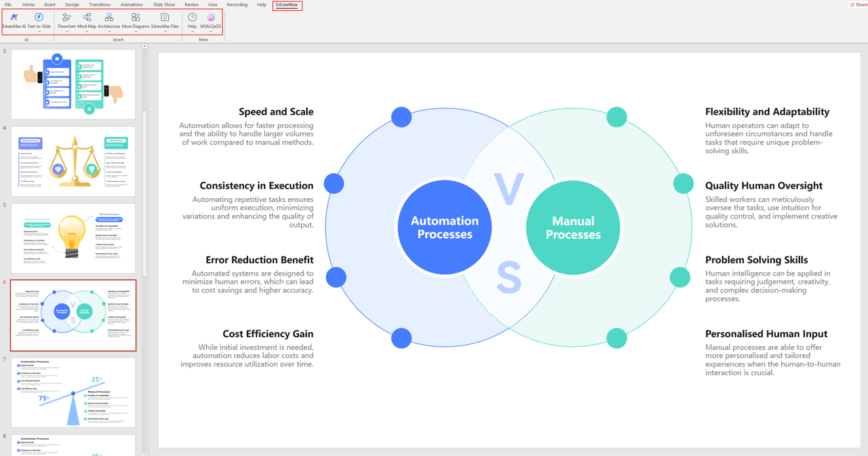
Task: Select the Automation Processes blue circle
Action: pyautogui.click(x=444, y=227)
